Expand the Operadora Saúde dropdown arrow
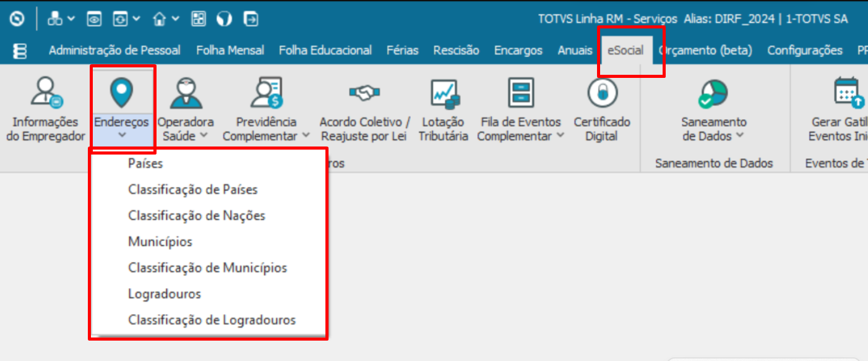This screenshot has height=361, width=868. click(x=204, y=136)
